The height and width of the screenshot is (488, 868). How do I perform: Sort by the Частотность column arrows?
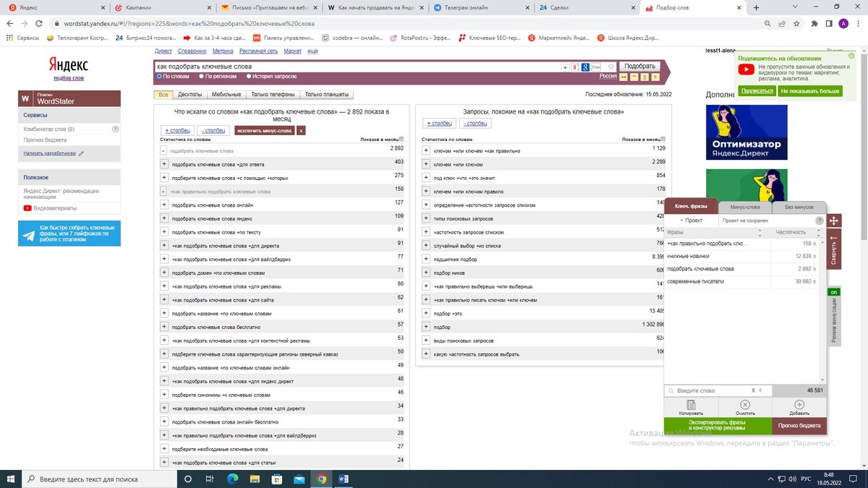pyautogui.click(x=819, y=232)
